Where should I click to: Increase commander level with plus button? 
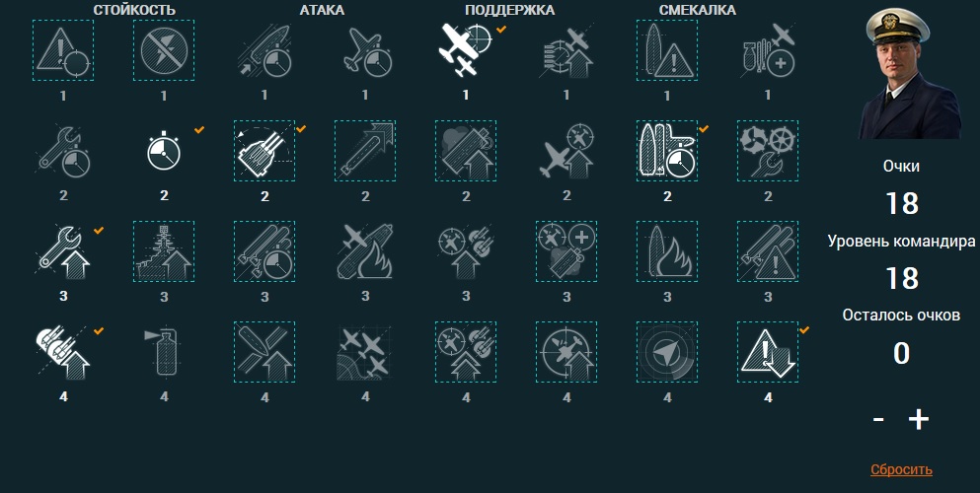click(918, 419)
